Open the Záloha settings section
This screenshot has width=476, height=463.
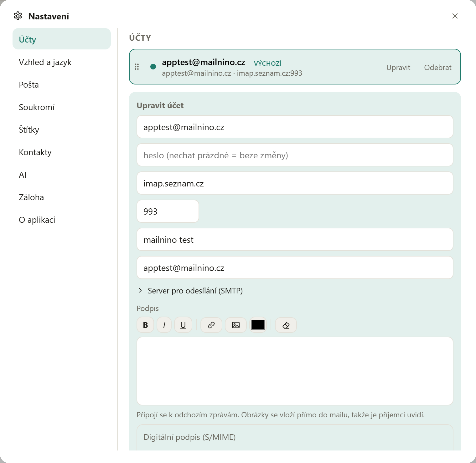tap(62, 197)
